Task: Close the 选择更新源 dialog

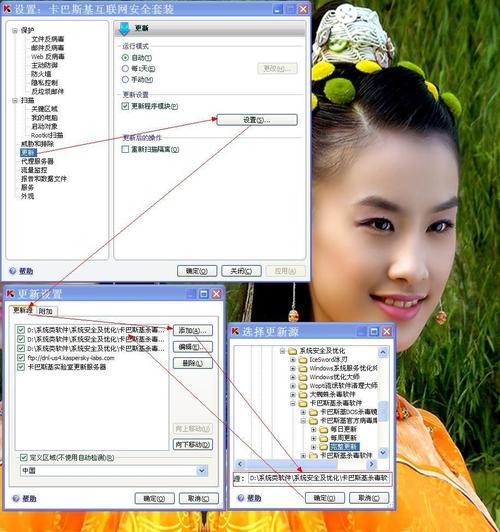Action: (x=387, y=331)
